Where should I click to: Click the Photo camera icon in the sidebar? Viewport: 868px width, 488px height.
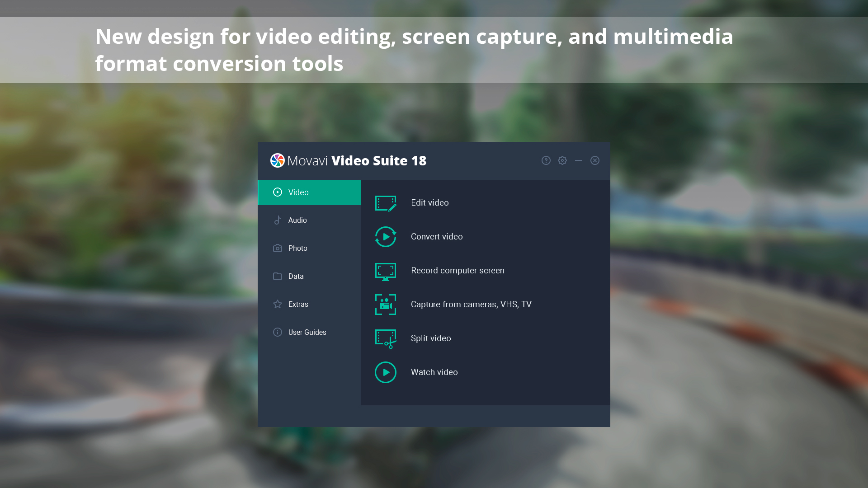pyautogui.click(x=277, y=248)
